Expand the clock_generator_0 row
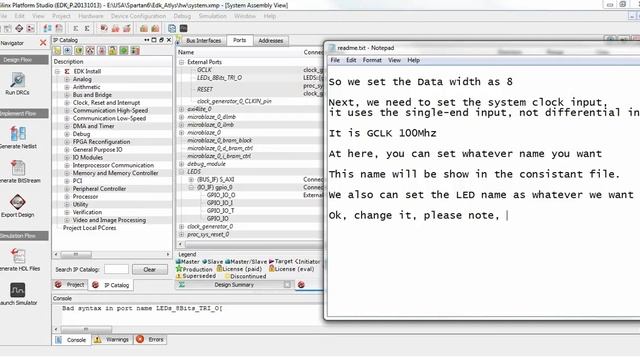Image resolution: width=640 pixels, height=360 pixels. pyautogui.click(x=182, y=227)
